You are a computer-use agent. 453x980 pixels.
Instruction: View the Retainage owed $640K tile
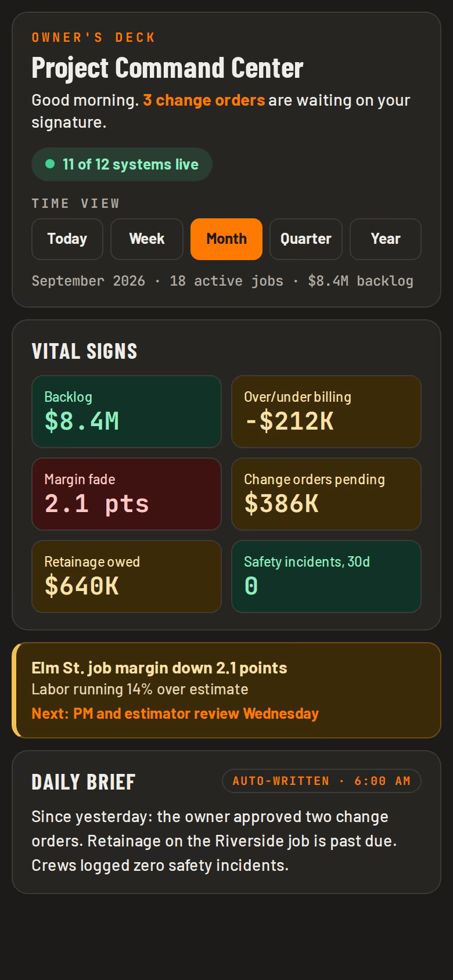[x=127, y=577]
